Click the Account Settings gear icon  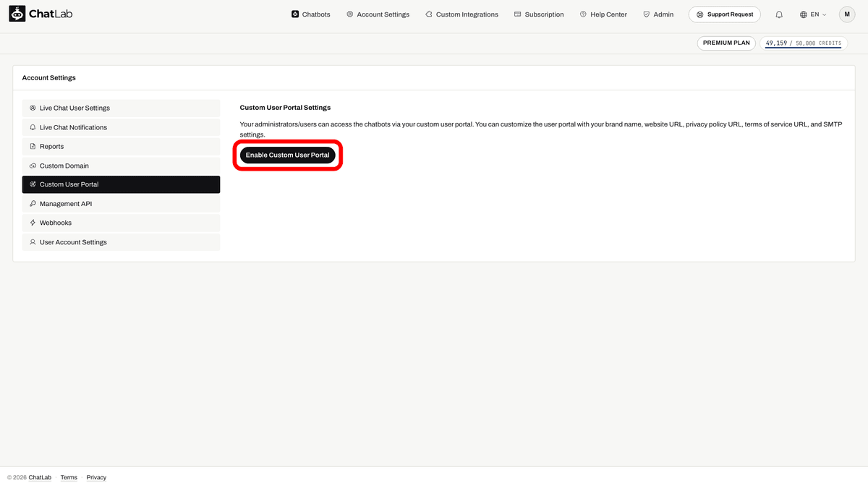point(350,14)
